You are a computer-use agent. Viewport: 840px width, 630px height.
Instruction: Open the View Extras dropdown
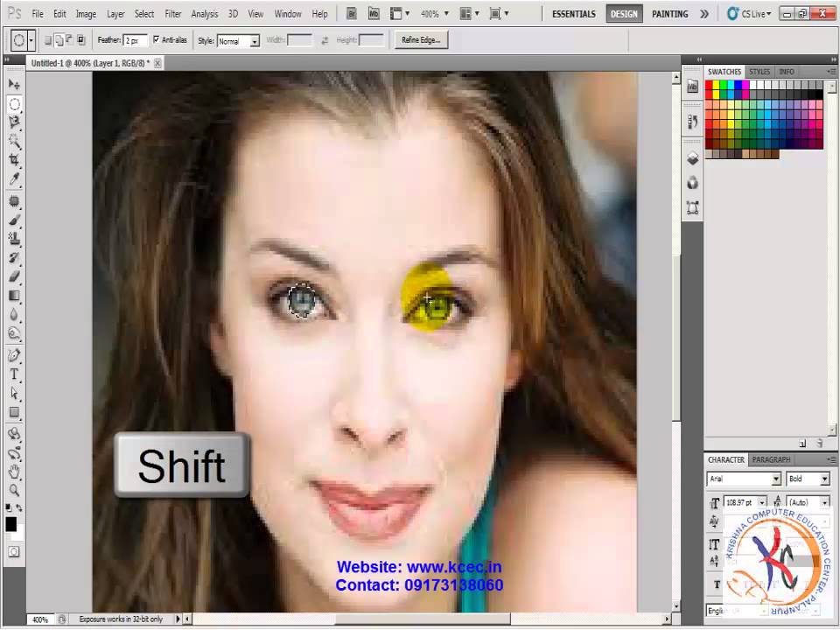tap(400, 14)
